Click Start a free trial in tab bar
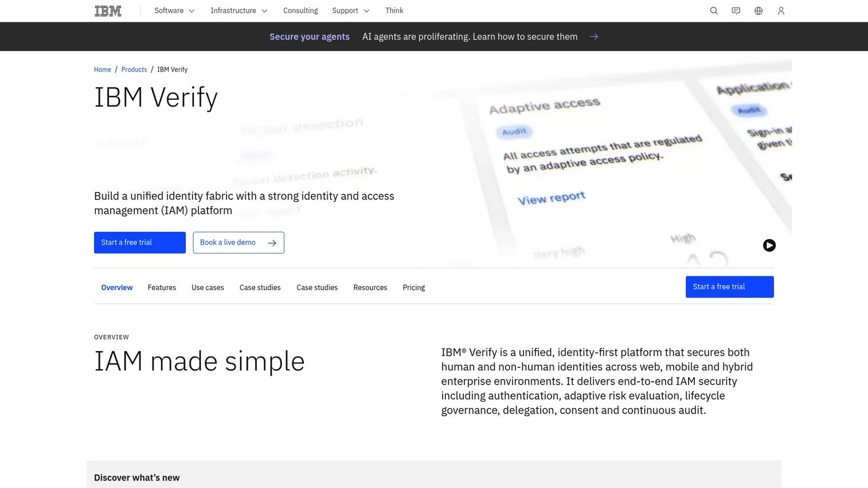This screenshot has height=488, width=868. point(730,287)
